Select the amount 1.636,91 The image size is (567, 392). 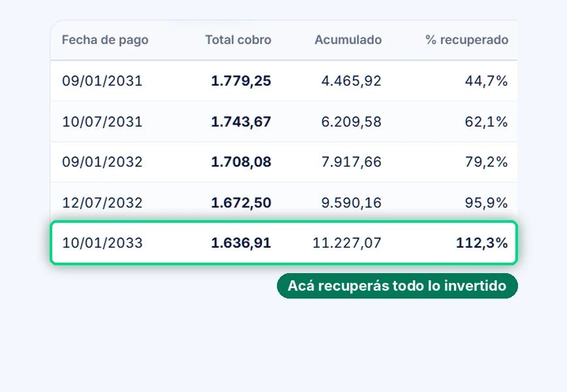[241, 242]
